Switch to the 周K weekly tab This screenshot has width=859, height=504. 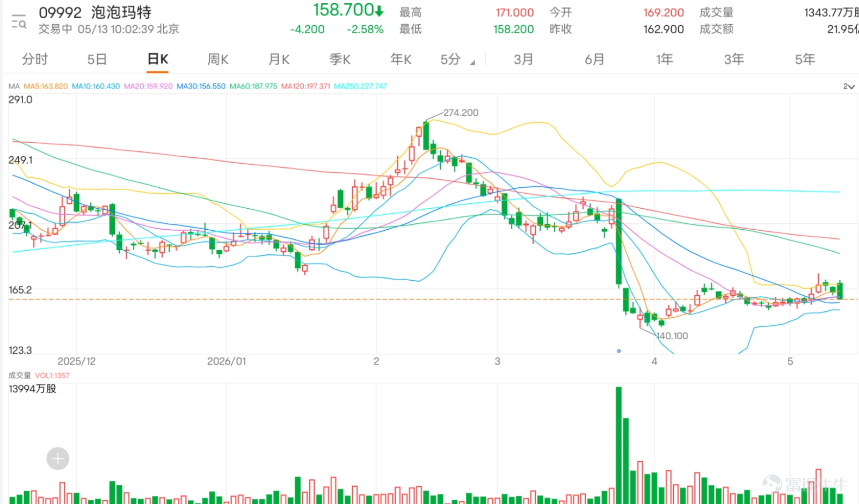tap(218, 59)
